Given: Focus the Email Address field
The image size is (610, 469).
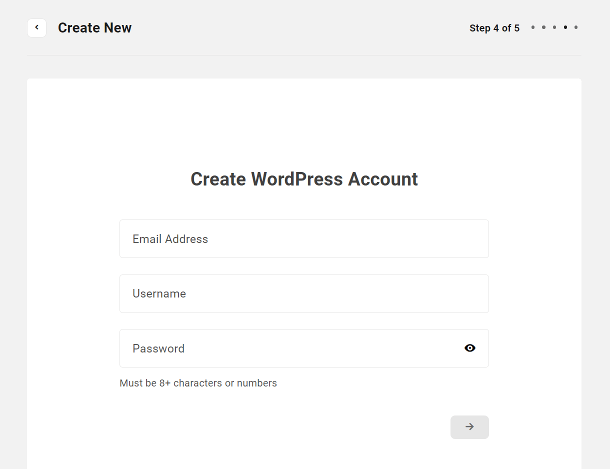Looking at the screenshot, I should 304,238.
